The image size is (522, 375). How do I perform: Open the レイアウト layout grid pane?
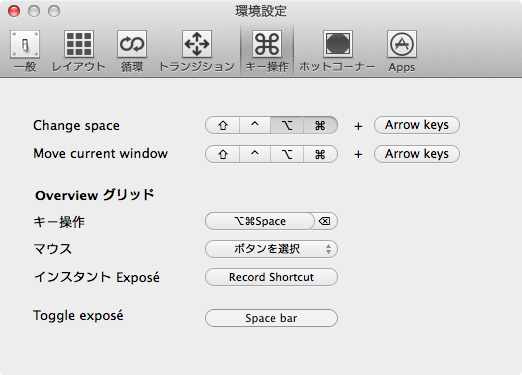[79, 51]
